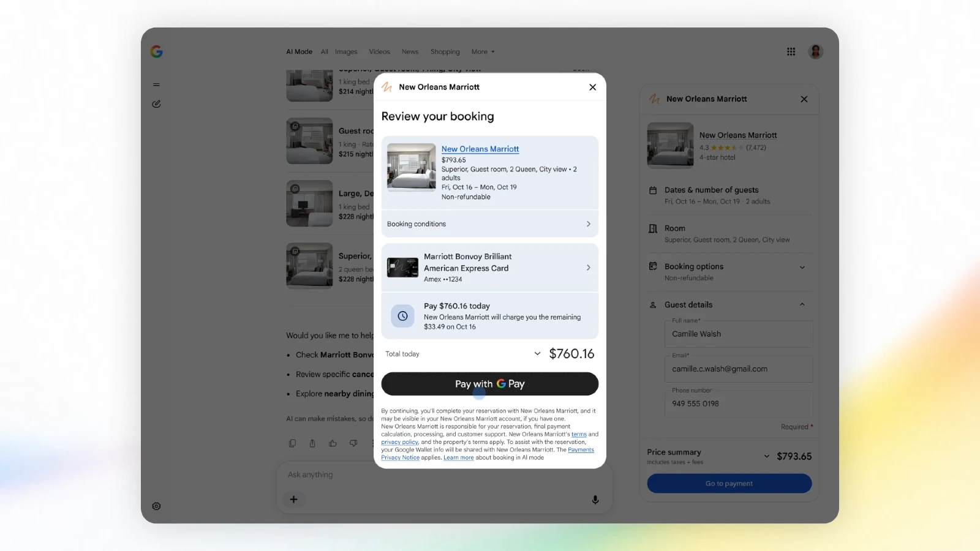Activate voice input with the microphone icon

pos(595,500)
